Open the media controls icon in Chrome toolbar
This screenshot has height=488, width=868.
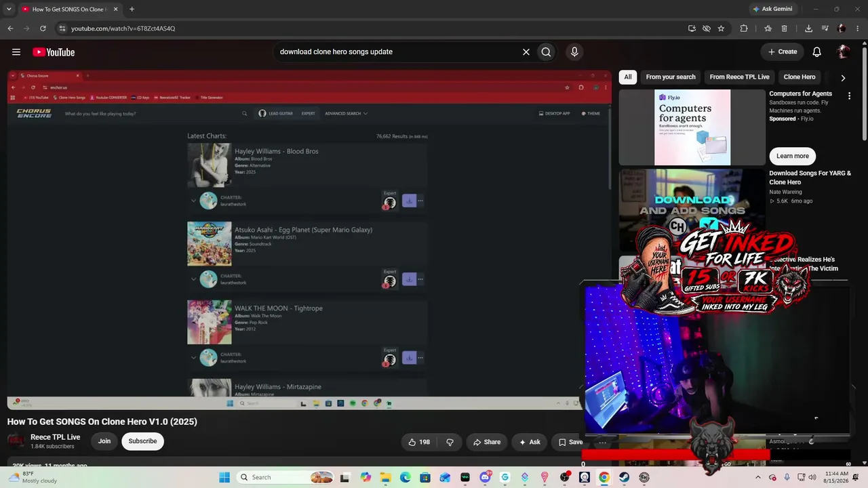[x=825, y=28]
